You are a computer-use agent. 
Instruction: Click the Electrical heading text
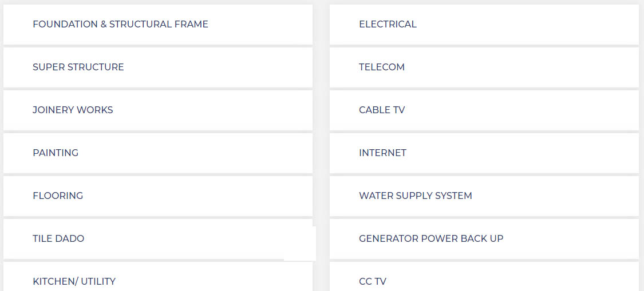[x=388, y=24]
